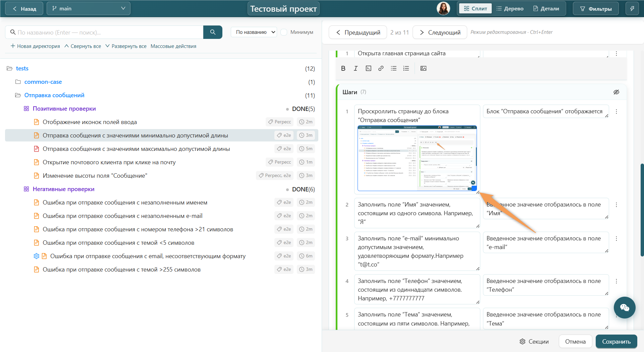Screen dimensions: 644x352
Task: Click the Назад button
Action: [24, 9]
